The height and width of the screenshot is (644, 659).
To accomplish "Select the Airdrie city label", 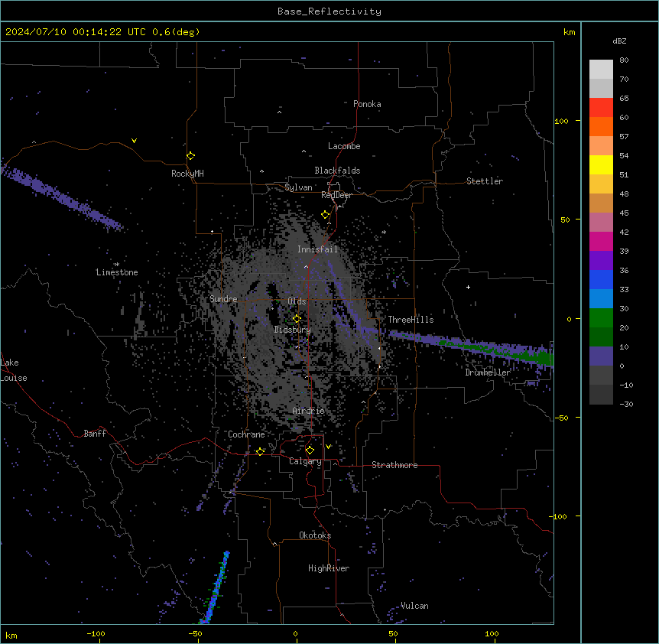I will tap(309, 411).
